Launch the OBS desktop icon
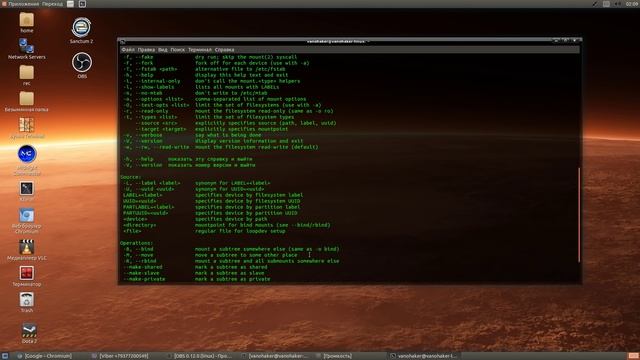 82,65
